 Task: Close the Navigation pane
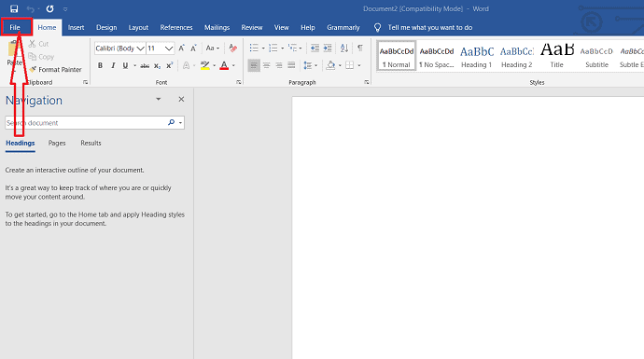(181, 99)
